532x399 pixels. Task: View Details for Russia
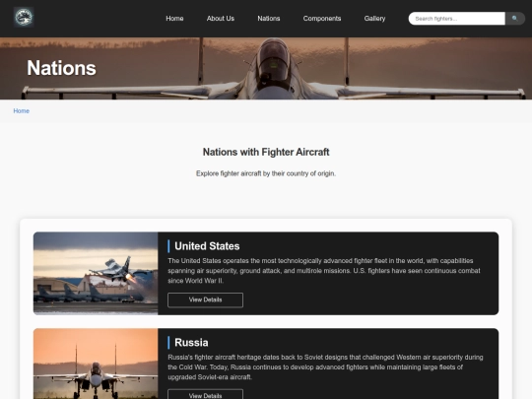click(205, 394)
